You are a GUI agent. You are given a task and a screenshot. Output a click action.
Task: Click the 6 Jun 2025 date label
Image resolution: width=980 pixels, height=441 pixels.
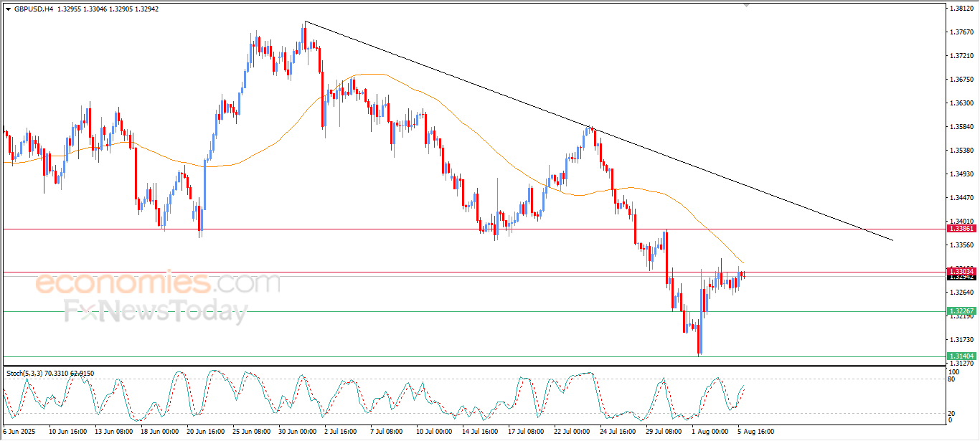click(x=19, y=432)
